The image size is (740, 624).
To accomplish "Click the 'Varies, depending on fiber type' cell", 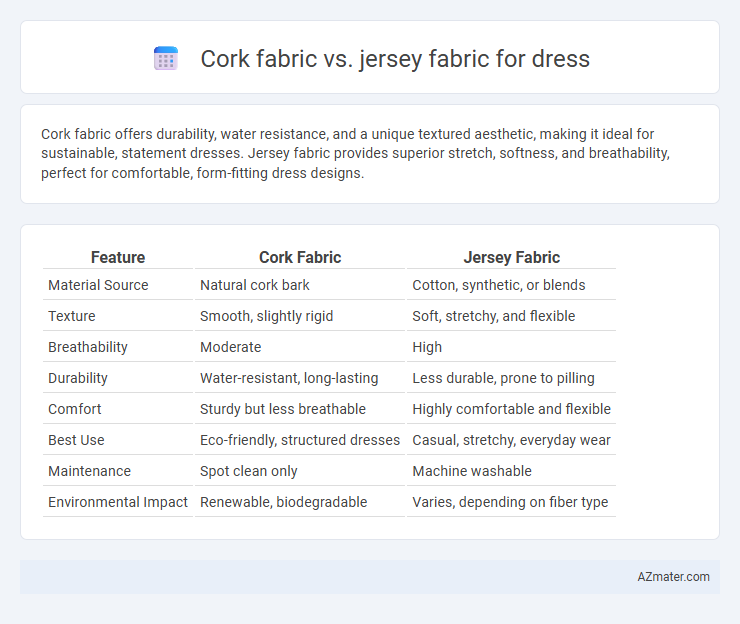I will coord(510,502).
